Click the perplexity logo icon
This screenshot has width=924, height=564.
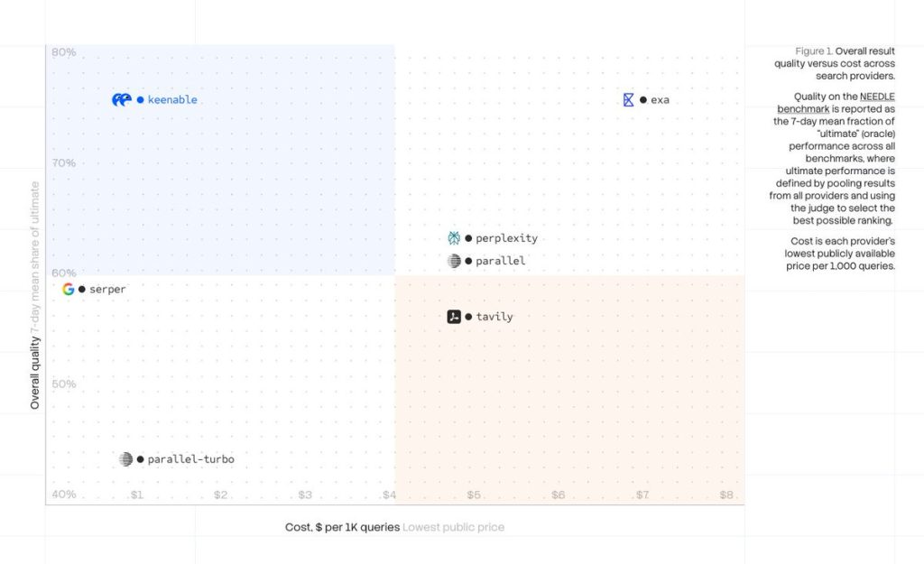pyautogui.click(x=454, y=238)
